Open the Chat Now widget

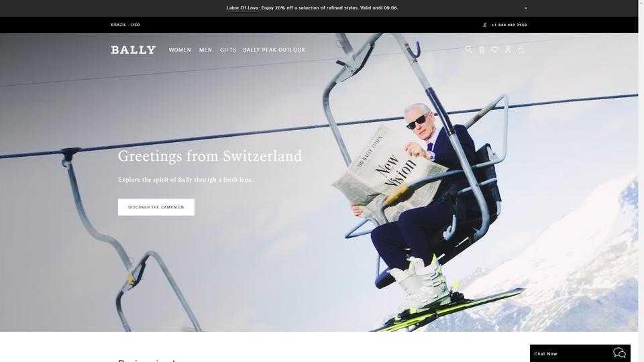tap(580, 353)
